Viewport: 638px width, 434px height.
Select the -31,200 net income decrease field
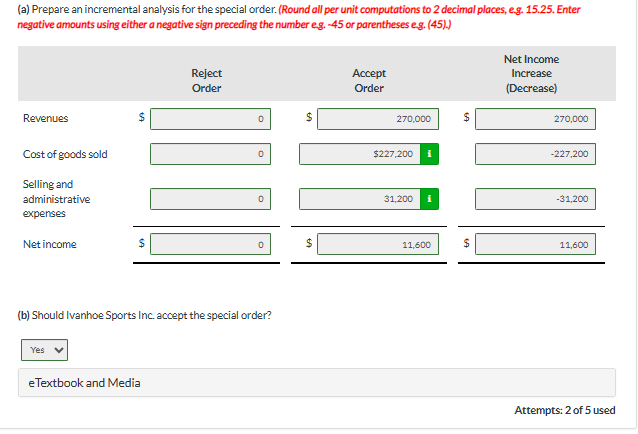pos(535,199)
